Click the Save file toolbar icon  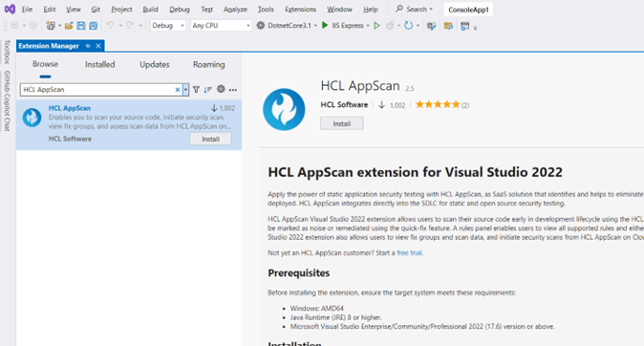pos(81,26)
